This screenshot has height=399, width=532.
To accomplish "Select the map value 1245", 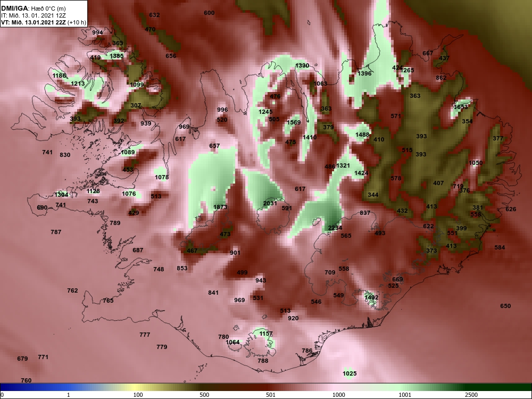I will [x=265, y=112].
